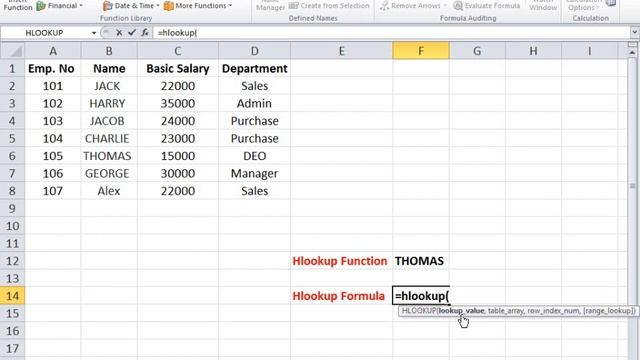Click range_lookup in the HLOOKUP tooltip
The height and width of the screenshot is (360, 640).
point(608,311)
